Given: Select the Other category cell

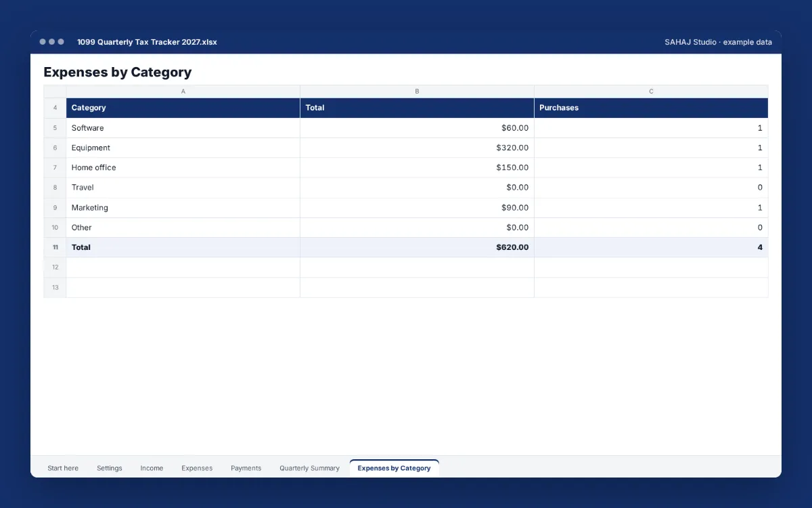Looking at the screenshot, I should (183, 228).
